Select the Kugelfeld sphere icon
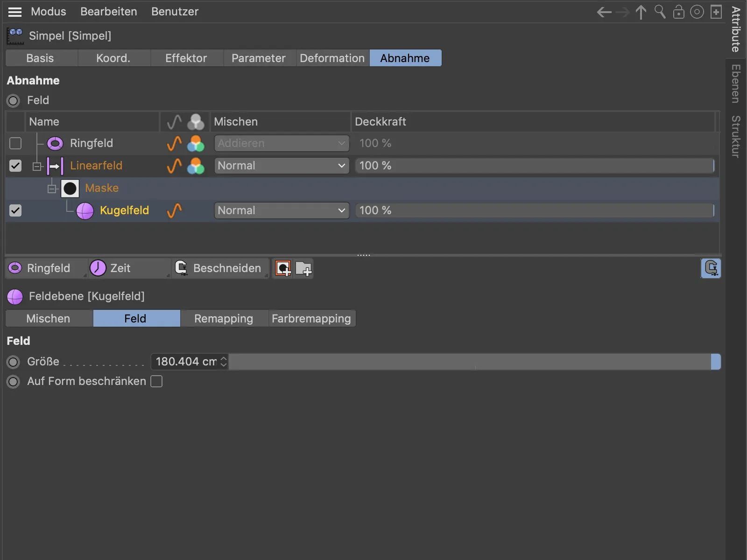Viewport: 747px width, 560px height. [85, 210]
